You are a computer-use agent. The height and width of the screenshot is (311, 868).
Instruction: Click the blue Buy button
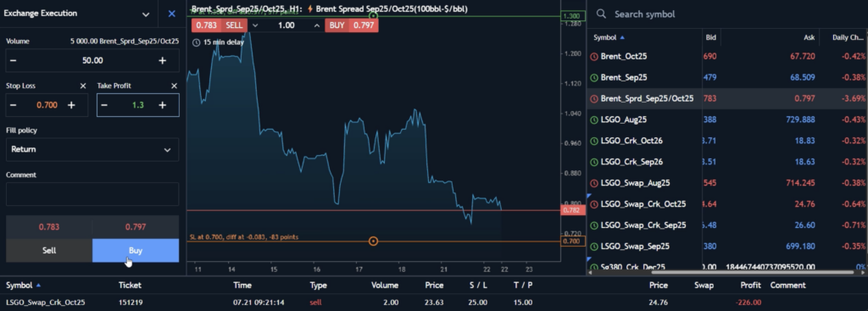[136, 250]
